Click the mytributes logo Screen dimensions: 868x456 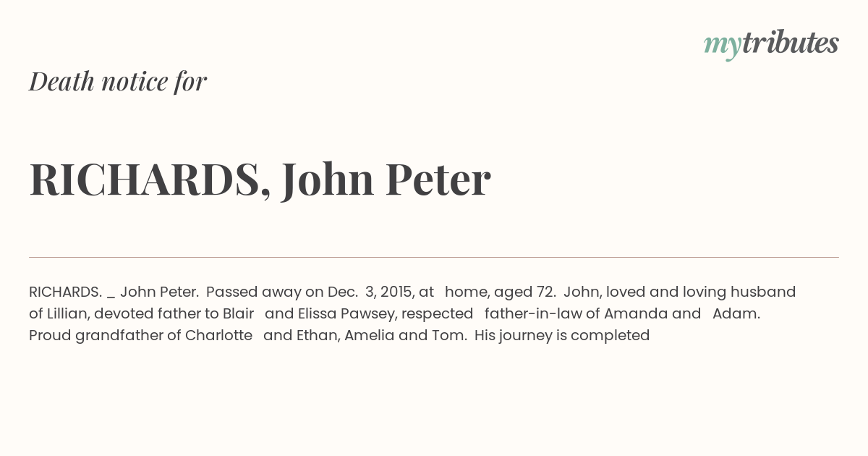(x=770, y=44)
